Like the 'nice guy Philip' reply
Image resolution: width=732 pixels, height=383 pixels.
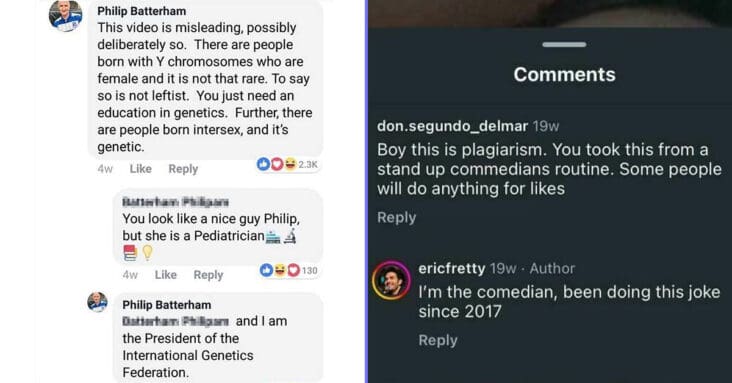(x=166, y=275)
